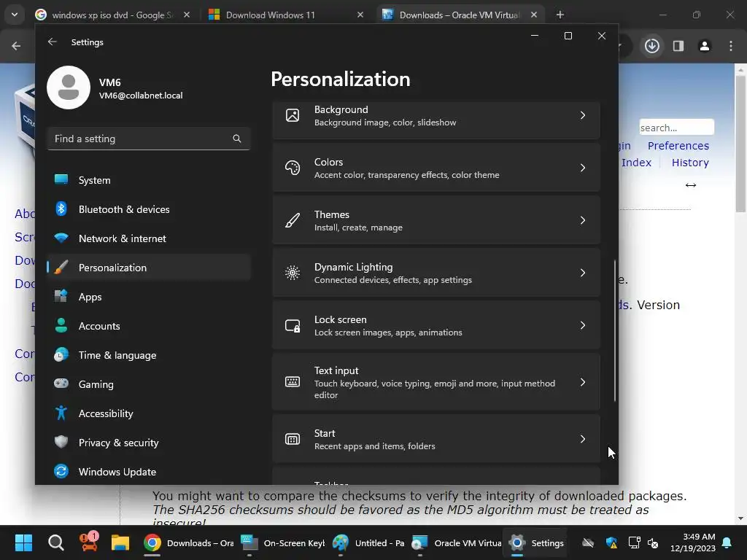Open Chrome three-dot menu
The height and width of the screenshot is (560, 747).
pyautogui.click(x=731, y=46)
